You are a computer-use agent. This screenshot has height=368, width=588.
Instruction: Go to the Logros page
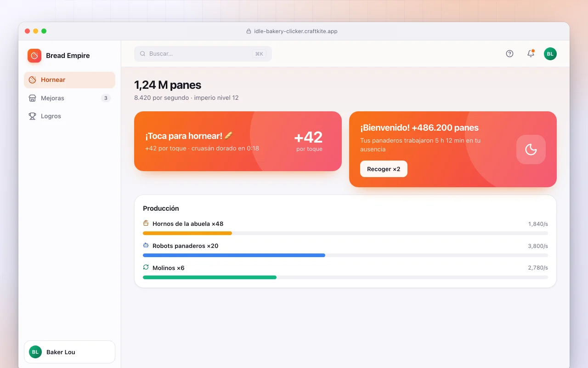pos(69,116)
